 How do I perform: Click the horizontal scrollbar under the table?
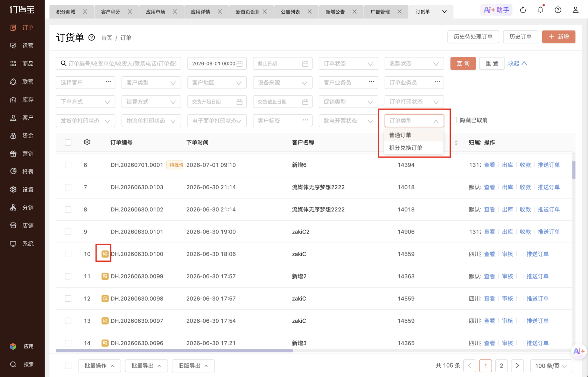(174, 350)
